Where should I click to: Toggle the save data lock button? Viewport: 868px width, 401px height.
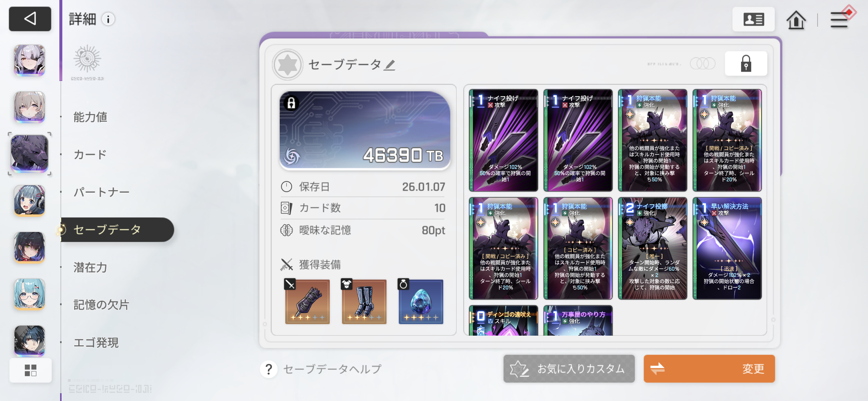point(746,64)
